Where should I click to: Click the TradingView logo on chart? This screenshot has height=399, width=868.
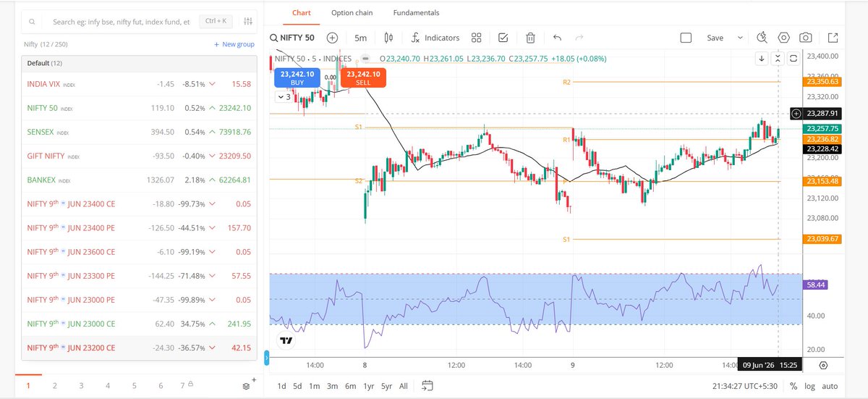[286, 340]
